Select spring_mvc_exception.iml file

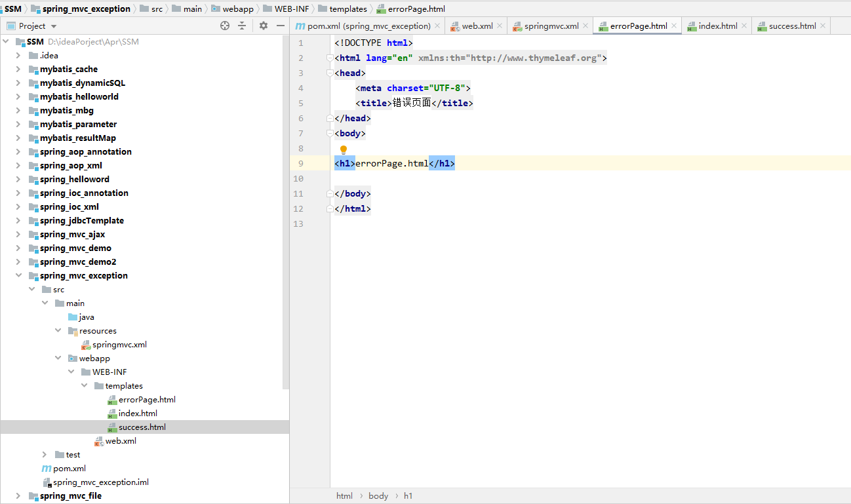101,482
